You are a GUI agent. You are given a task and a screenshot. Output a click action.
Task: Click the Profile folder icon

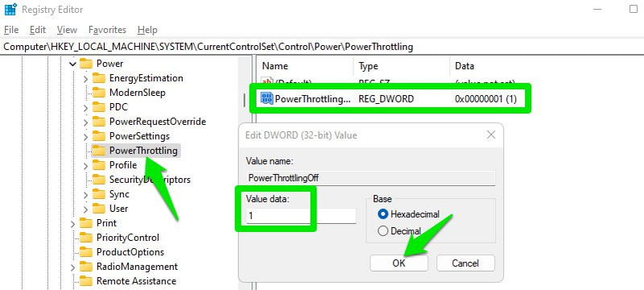pyautogui.click(x=98, y=165)
